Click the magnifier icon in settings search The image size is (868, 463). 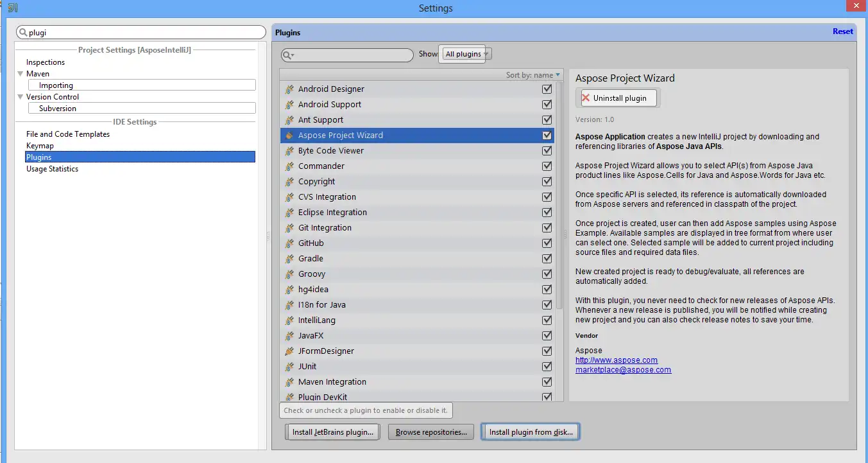coord(23,32)
